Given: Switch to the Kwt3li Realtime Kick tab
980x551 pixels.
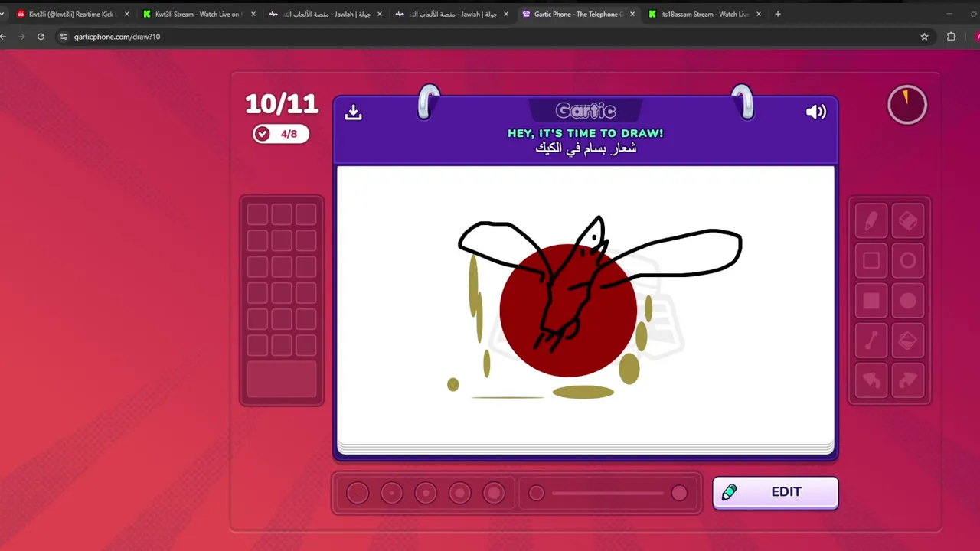Looking at the screenshot, I should [x=72, y=14].
